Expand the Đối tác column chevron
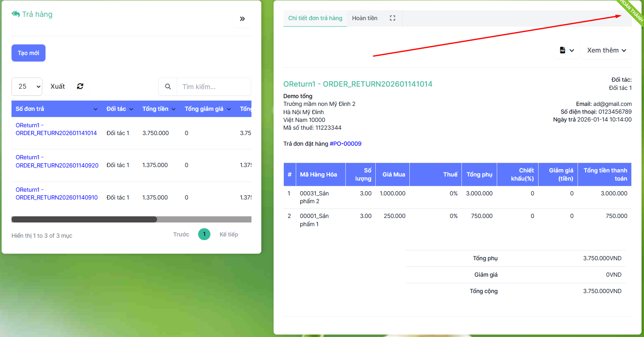Image resolution: width=644 pixels, height=337 pixels. coord(131,109)
